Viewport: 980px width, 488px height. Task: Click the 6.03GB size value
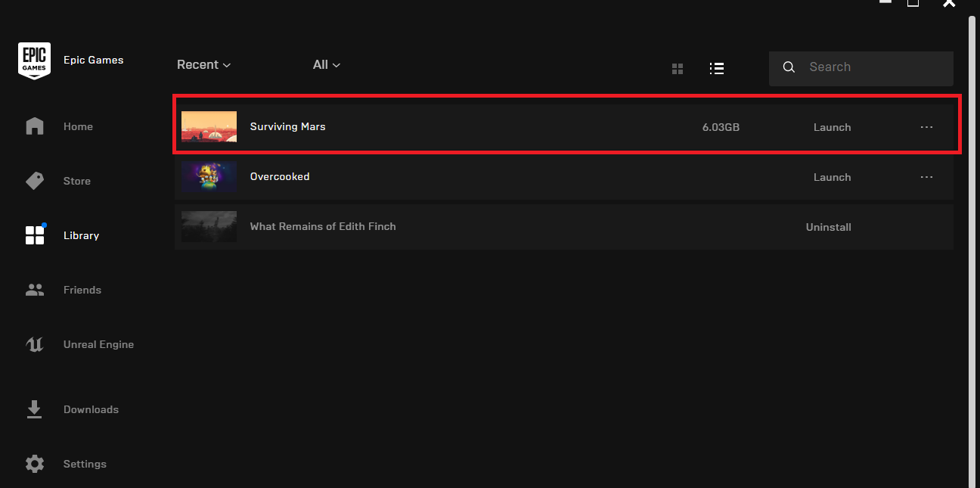pos(721,127)
